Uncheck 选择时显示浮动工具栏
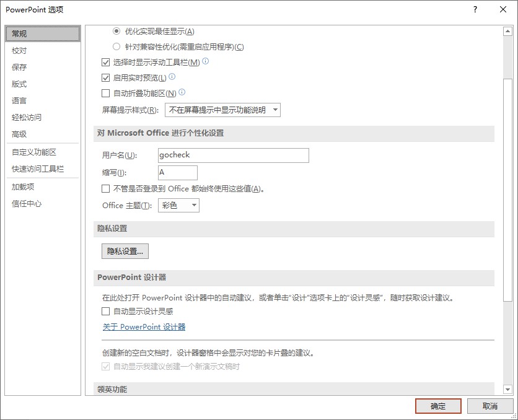The image size is (518, 420). coord(105,61)
